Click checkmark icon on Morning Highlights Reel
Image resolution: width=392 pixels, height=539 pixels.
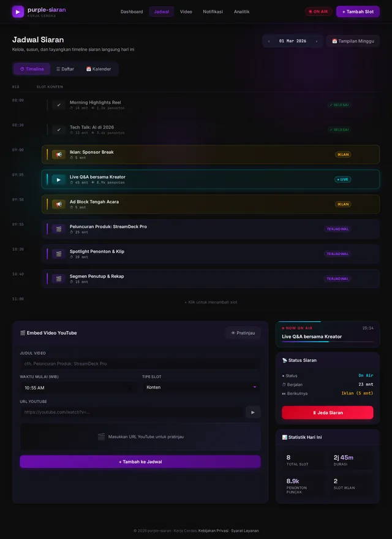tap(59, 105)
